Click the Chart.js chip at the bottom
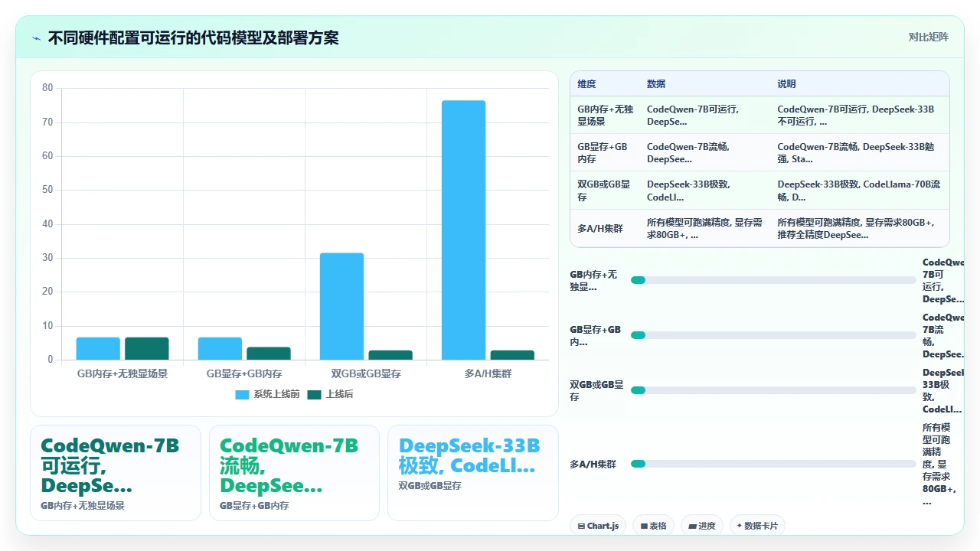The height and width of the screenshot is (551, 980). [598, 526]
